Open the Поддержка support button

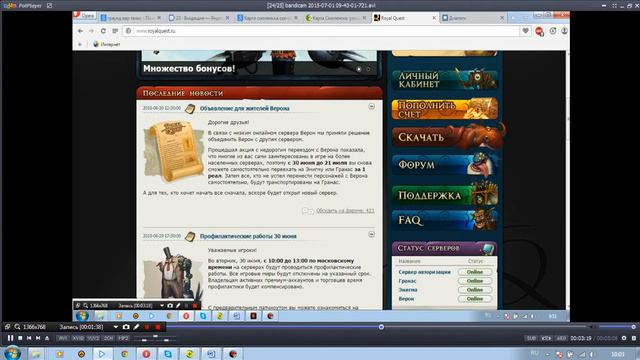(x=444, y=195)
